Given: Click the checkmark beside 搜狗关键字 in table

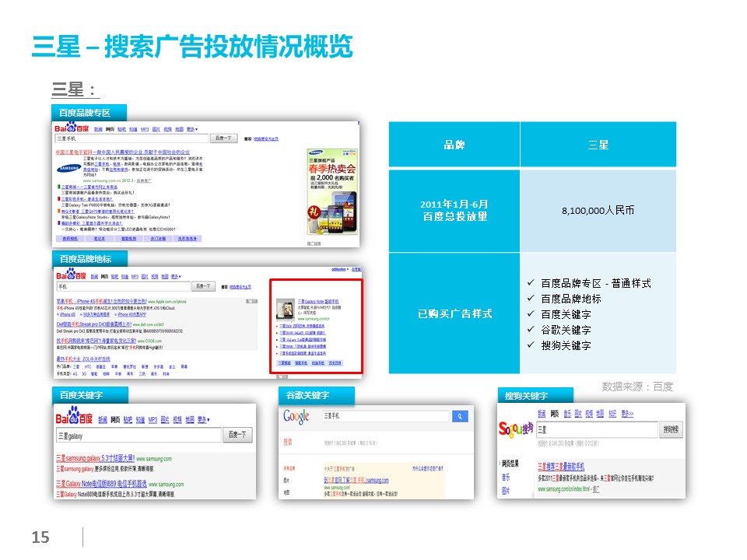Looking at the screenshot, I should tap(531, 345).
